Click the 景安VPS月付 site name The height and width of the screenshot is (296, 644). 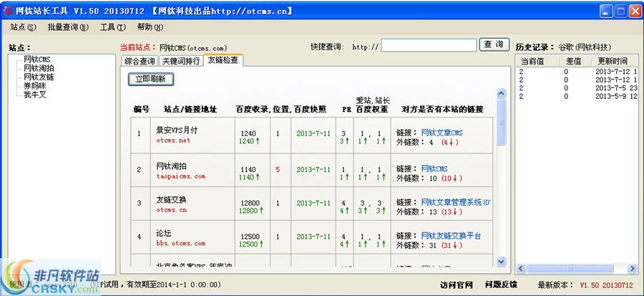pyautogui.click(x=177, y=130)
